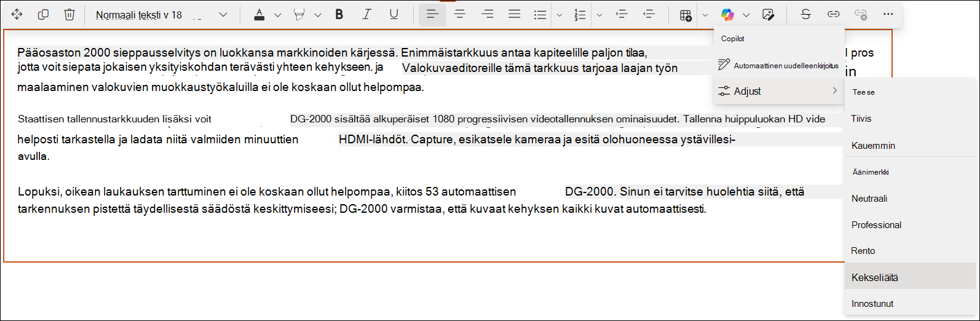Choose the Rento tone
The width and height of the screenshot is (980, 321).
tap(910, 251)
